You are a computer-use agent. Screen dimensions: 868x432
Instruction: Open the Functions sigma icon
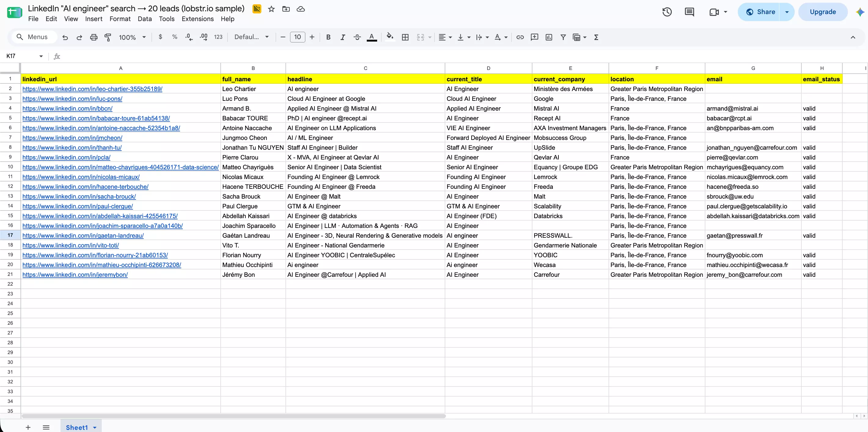click(596, 37)
